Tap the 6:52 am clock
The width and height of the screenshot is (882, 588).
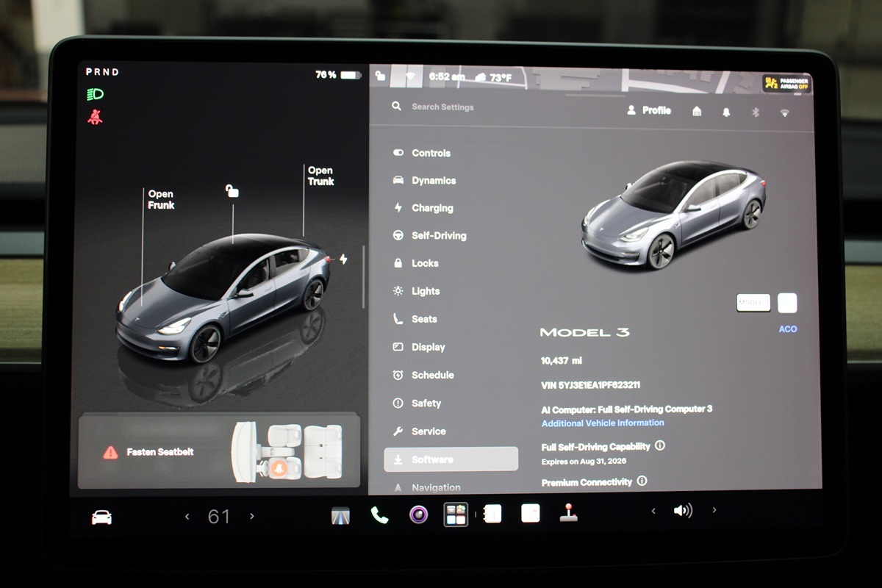click(x=447, y=76)
